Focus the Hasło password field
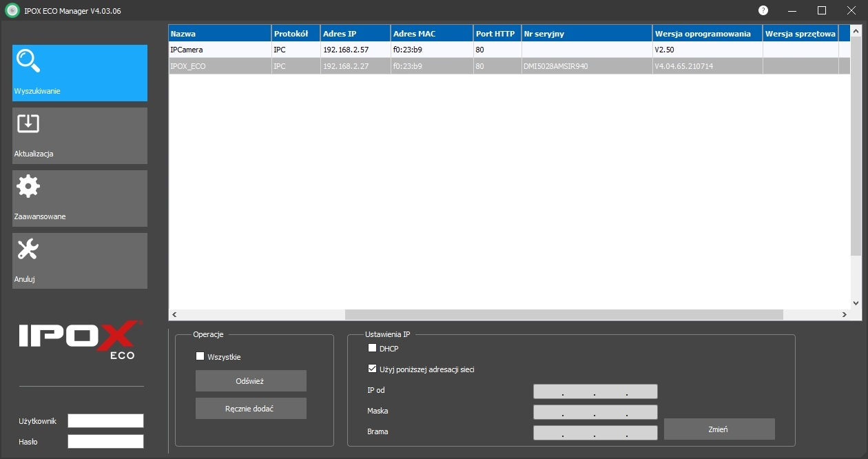Screen dimensions: 868x459 [x=105, y=441]
